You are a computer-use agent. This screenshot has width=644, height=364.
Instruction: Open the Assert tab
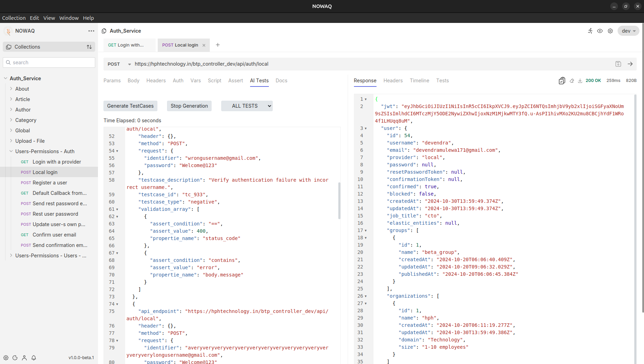click(x=236, y=81)
